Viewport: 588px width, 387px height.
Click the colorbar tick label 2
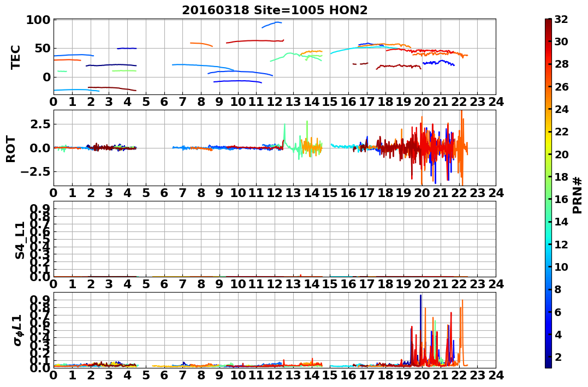(x=558, y=356)
